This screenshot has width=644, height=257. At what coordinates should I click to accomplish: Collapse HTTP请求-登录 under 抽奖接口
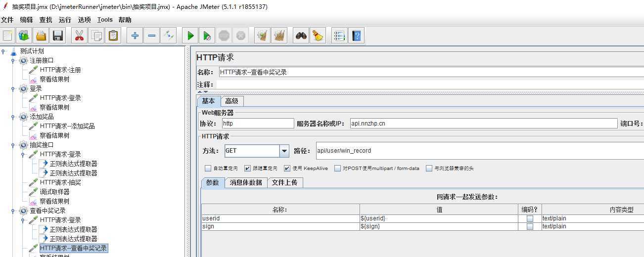click(23, 154)
